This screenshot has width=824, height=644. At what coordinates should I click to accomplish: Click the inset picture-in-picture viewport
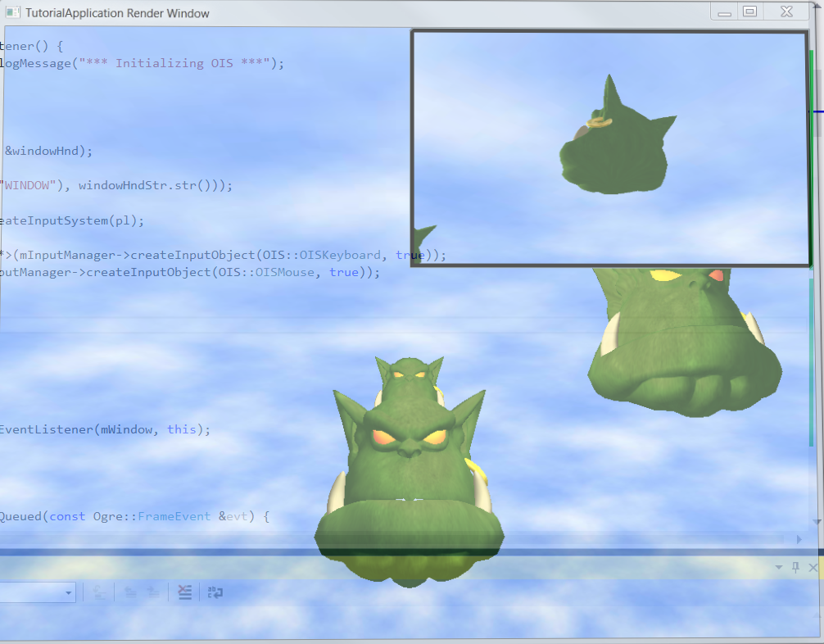610,148
